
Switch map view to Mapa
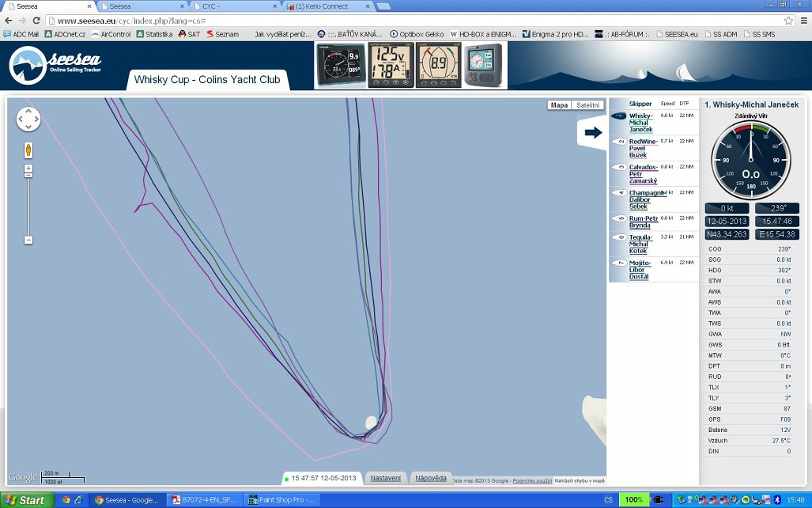pos(560,105)
